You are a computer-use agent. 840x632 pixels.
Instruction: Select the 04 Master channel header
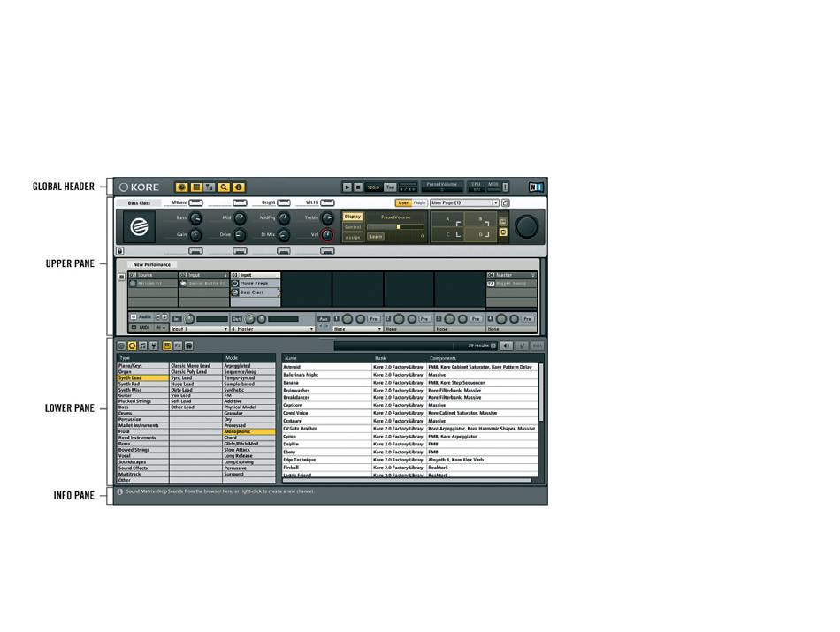tap(511, 275)
